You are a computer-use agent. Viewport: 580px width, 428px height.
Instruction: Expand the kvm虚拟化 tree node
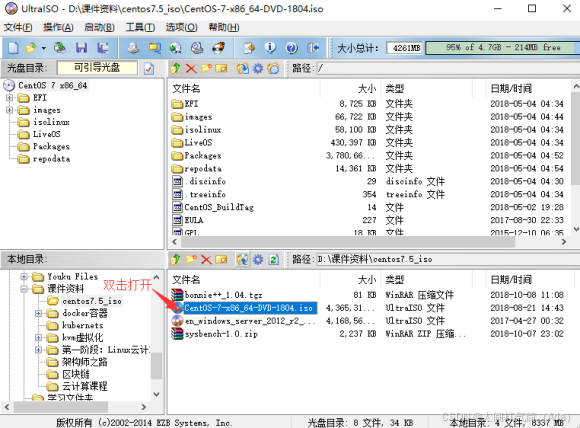[38, 337]
